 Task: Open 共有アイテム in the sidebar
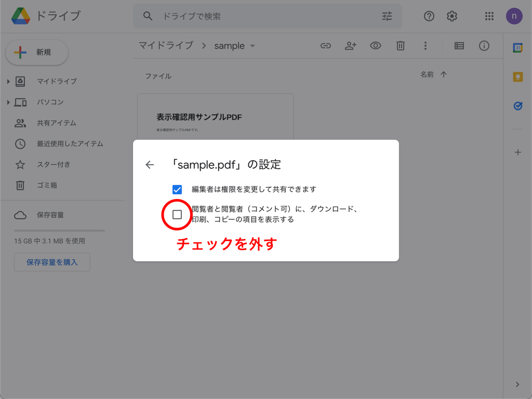click(x=56, y=123)
